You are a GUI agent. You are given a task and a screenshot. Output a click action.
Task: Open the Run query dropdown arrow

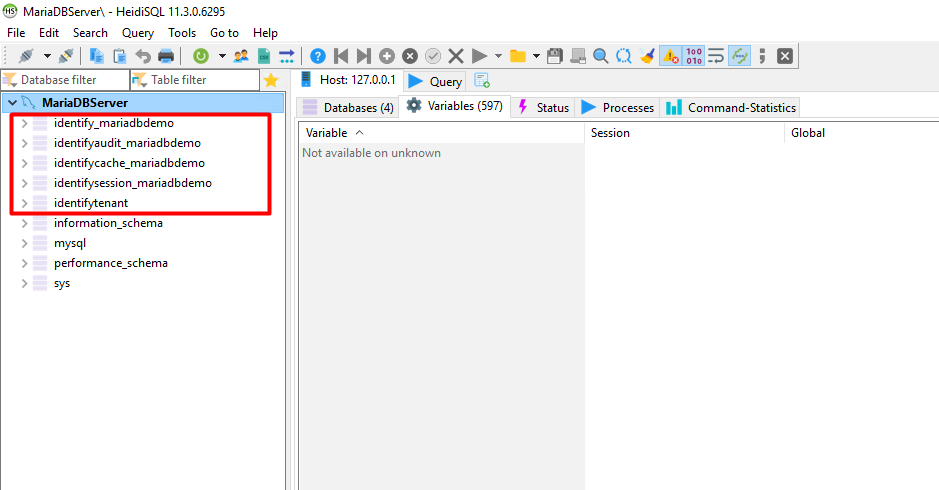[x=498, y=56]
